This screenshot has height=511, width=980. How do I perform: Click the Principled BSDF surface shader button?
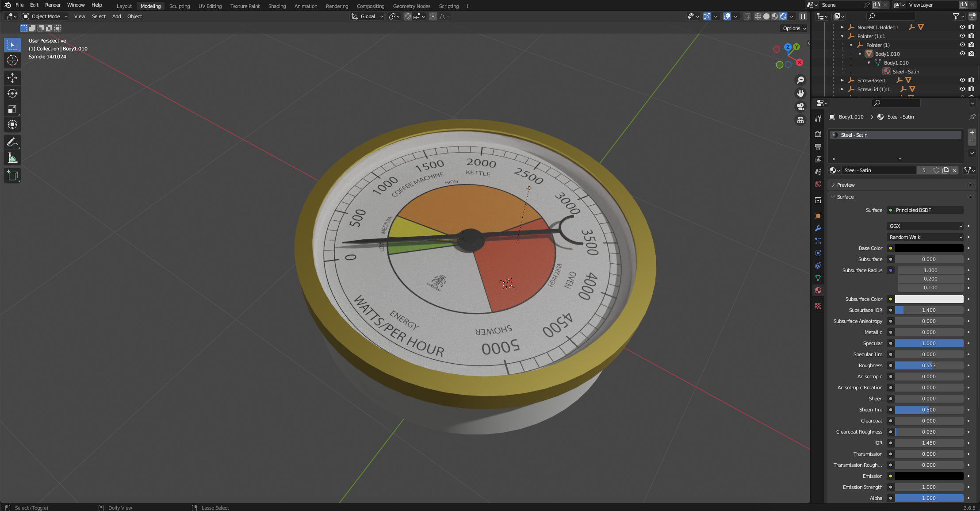pyautogui.click(x=925, y=210)
